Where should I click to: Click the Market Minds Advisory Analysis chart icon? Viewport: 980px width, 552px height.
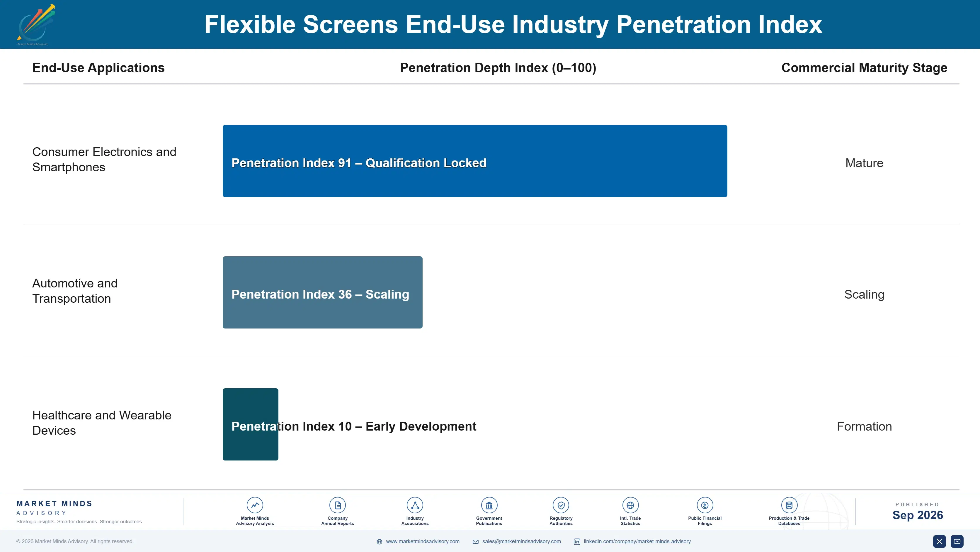tap(255, 505)
